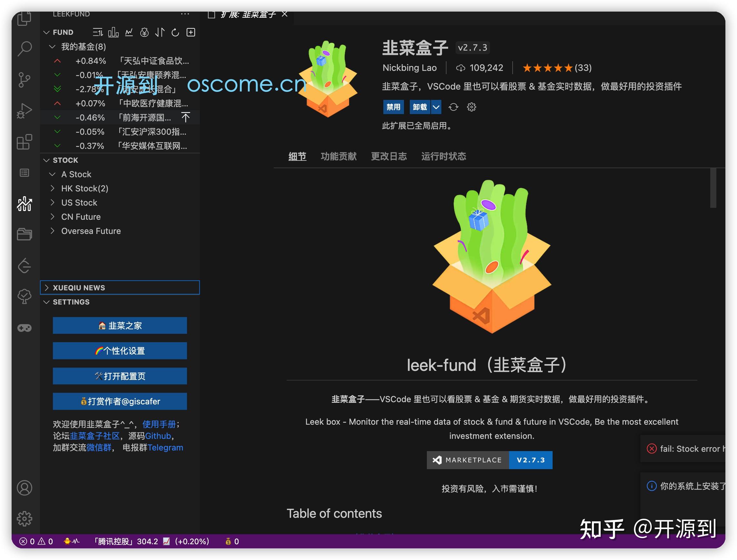Open the 卸载 dropdown arrow
737x560 pixels.
click(x=436, y=107)
